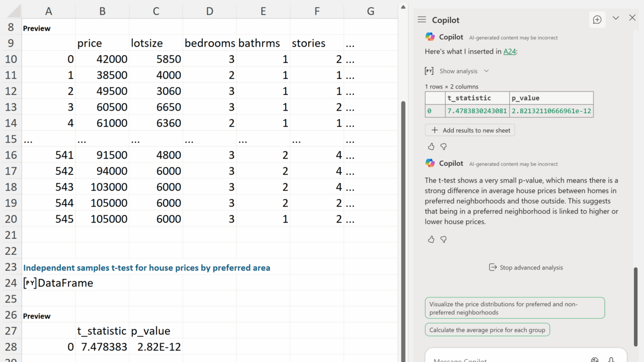Click the PY icon in cell A24
This screenshot has width=644, height=362.
(x=30, y=283)
